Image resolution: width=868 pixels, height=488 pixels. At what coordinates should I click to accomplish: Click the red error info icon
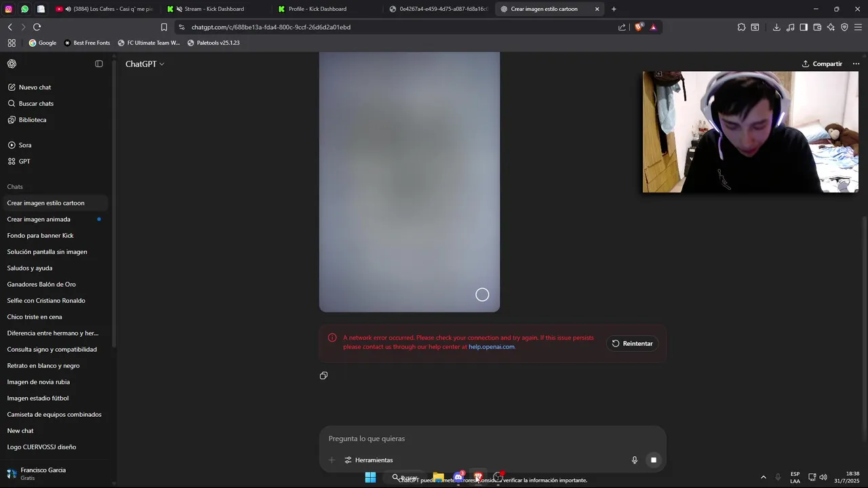click(332, 338)
